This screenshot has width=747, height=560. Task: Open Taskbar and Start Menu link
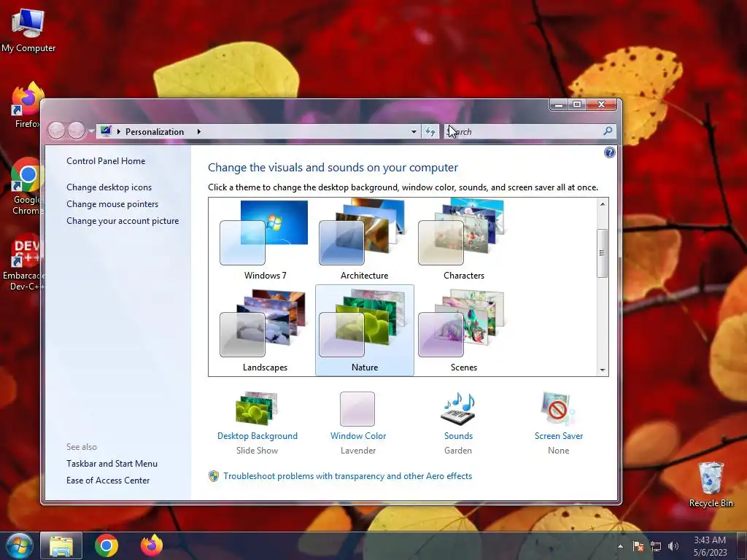pos(112,464)
